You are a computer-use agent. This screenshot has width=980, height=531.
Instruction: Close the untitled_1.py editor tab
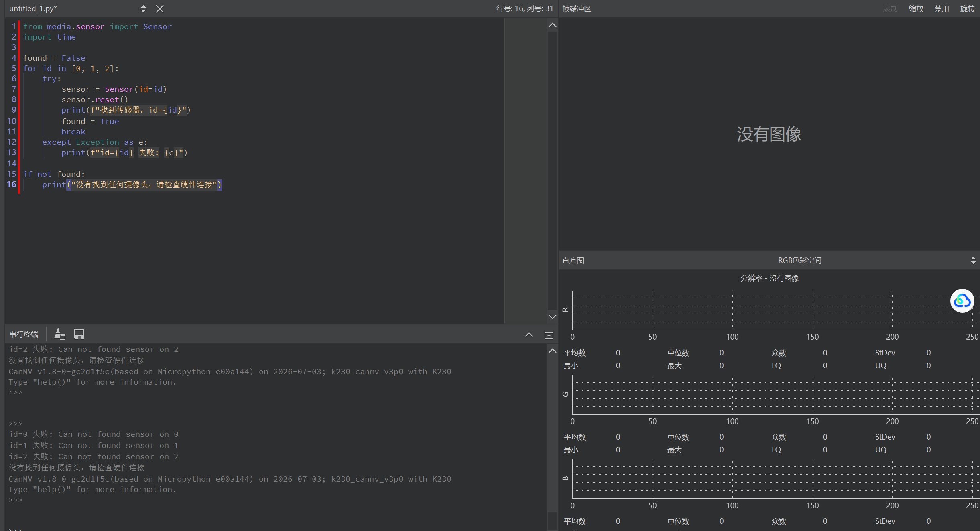coord(160,9)
